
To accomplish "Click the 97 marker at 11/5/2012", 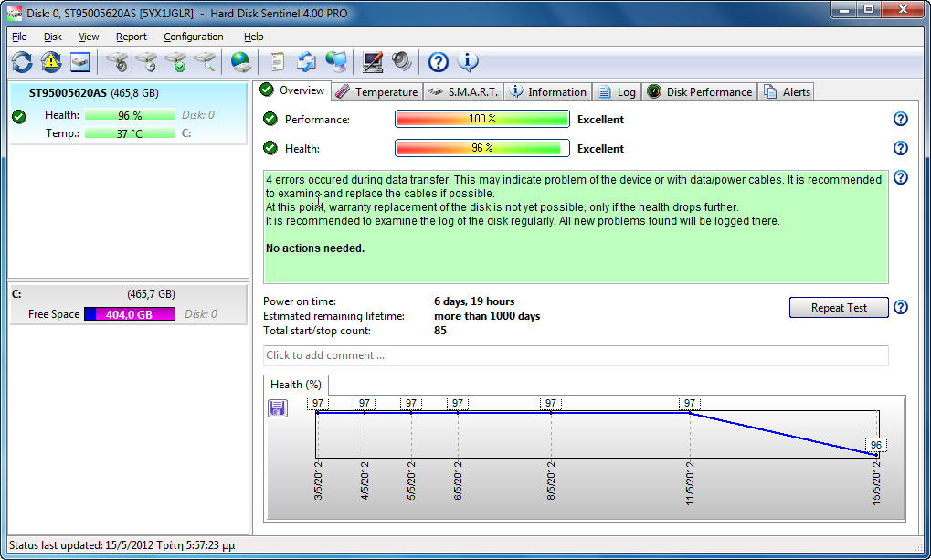I will 690,403.
